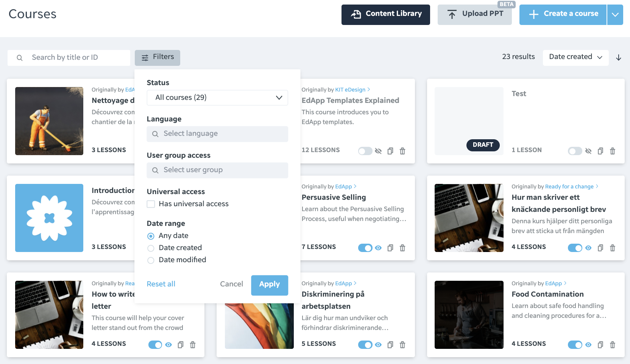Image resolution: width=630 pixels, height=364 pixels.
Task: Open the Ready for a change breadcrumb link
Action: pos(569,187)
